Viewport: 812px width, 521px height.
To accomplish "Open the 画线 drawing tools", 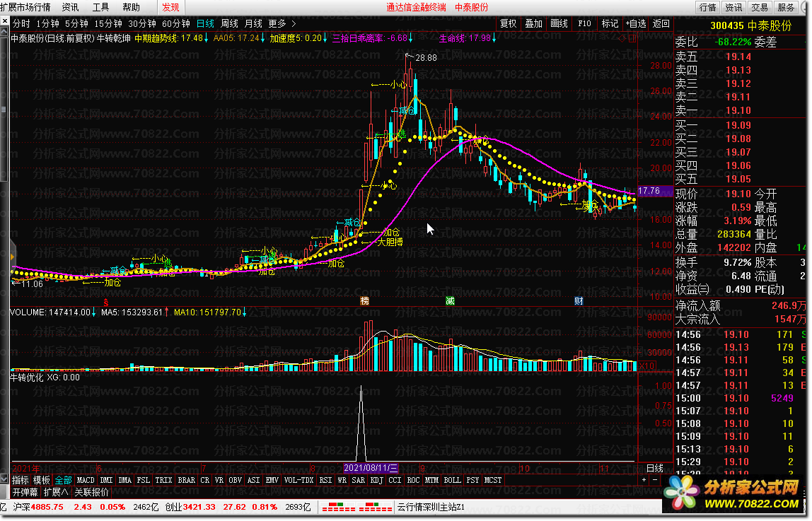I will pyautogui.click(x=559, y=23).
